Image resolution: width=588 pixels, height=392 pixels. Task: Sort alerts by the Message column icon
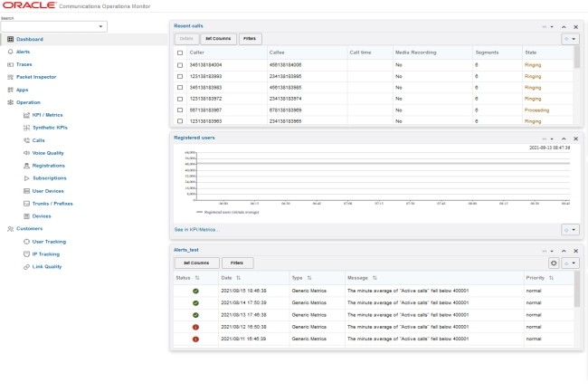tap(375, 278)
